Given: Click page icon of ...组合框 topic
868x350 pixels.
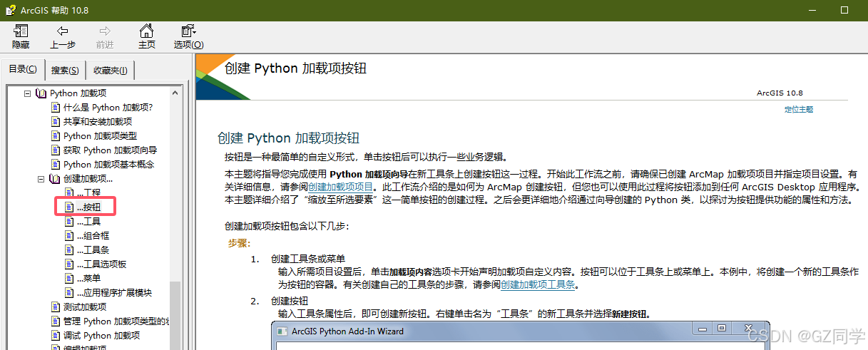Looking at the screenshot, I should click(x=69, y=236).
